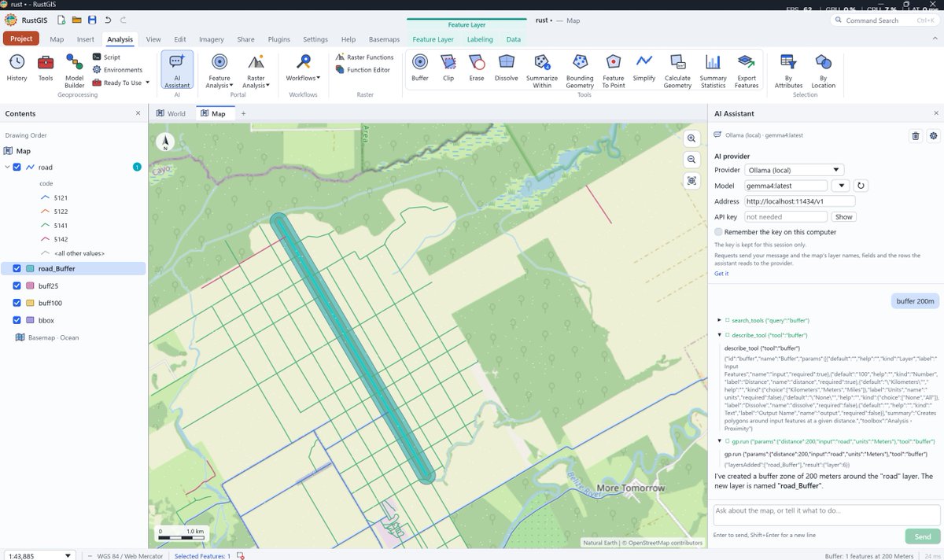Image resolution: width=944 pixels, height=560 pixels.
Task: Click the Send button
Action: [923, 536]
